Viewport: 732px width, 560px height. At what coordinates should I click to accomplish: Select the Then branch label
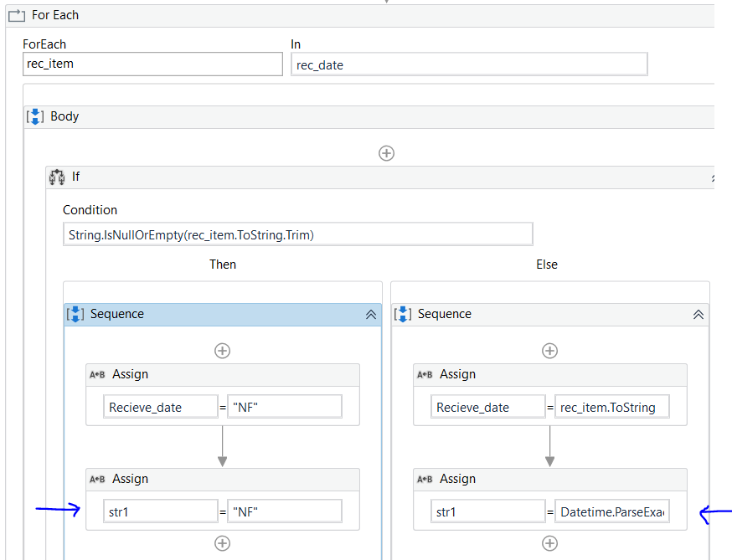point(222,264)
